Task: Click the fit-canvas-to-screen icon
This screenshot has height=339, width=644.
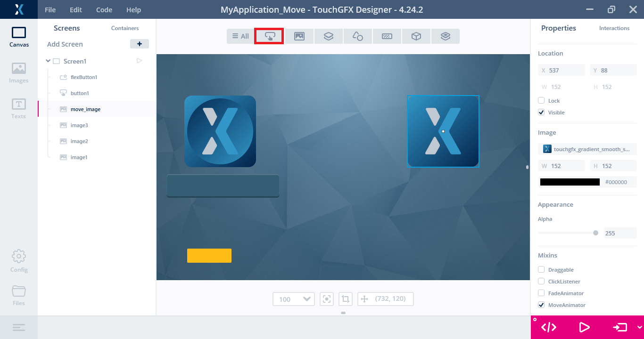Action: tap(327, 299)
